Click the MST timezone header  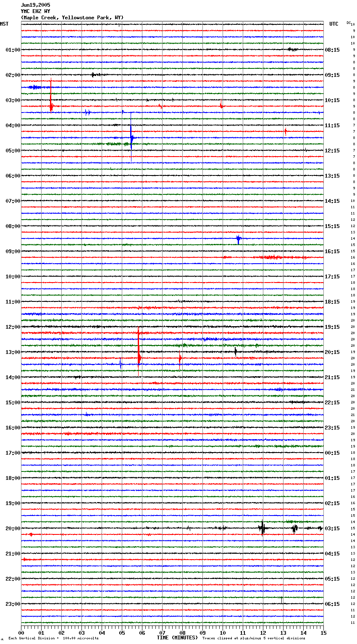tap(4, 24)
